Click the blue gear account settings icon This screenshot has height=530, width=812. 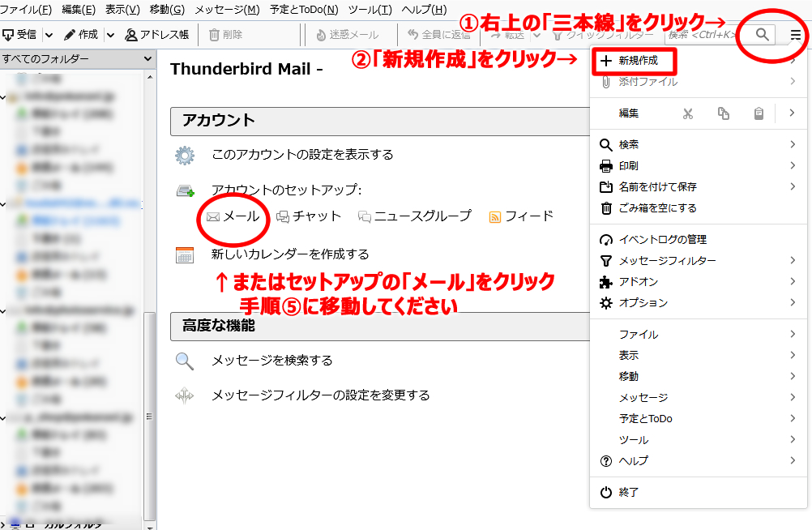[x=185, y=155]
